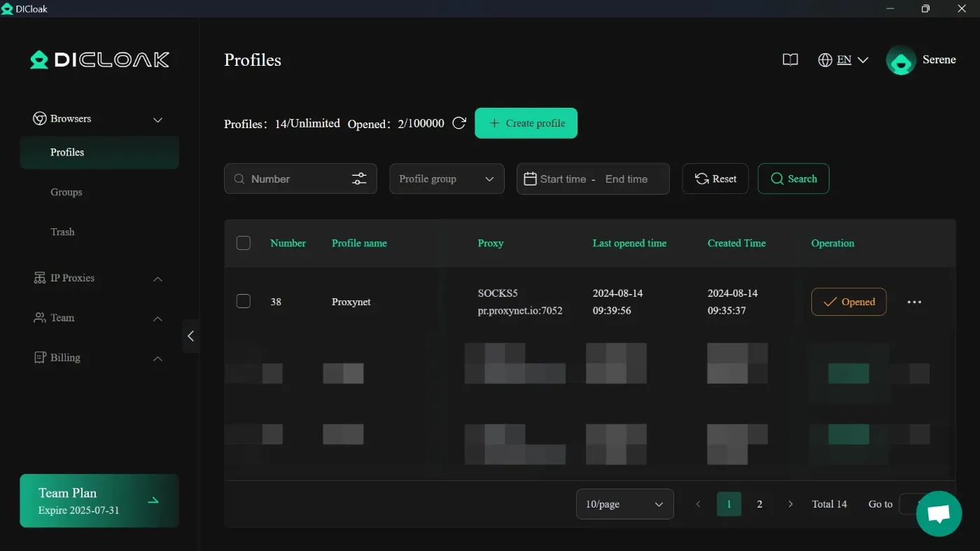Go to next page arrow
This screenshot has width=980, height=551.
point(790,504)
